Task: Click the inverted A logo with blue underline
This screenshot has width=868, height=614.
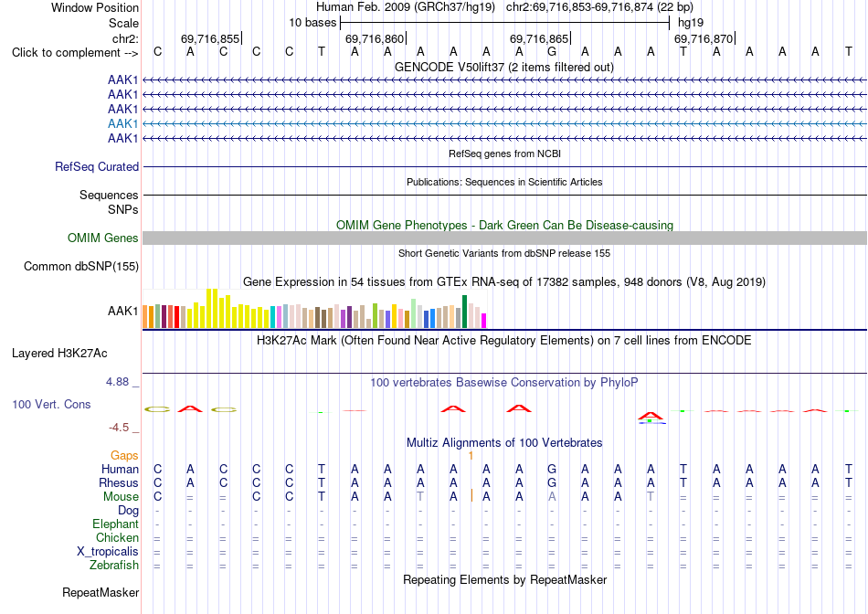Action: tap(651, 418)
